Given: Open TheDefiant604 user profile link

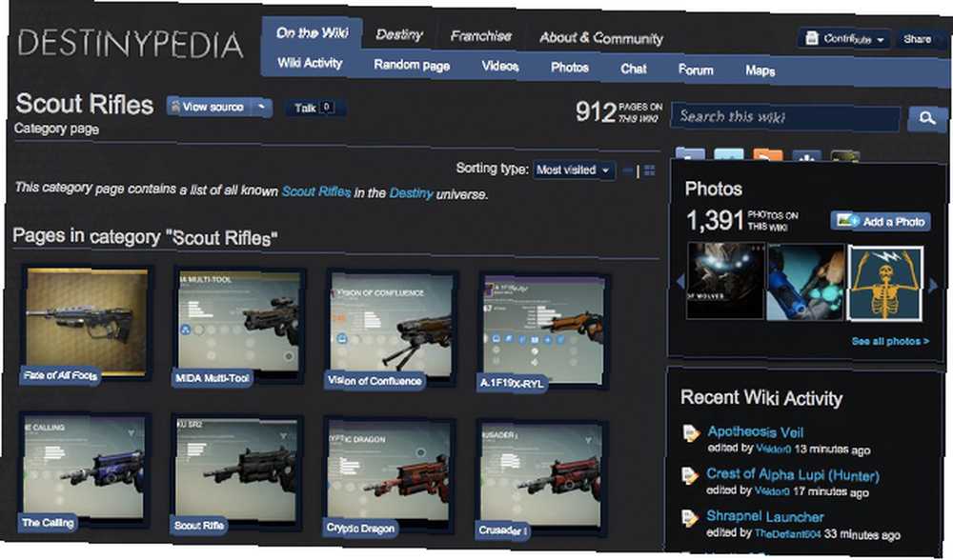Looking at the screenshot, I should coord(787,533).
